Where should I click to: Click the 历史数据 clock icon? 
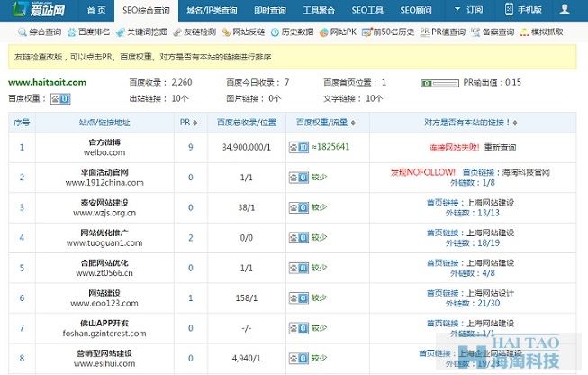click(275, 32)
